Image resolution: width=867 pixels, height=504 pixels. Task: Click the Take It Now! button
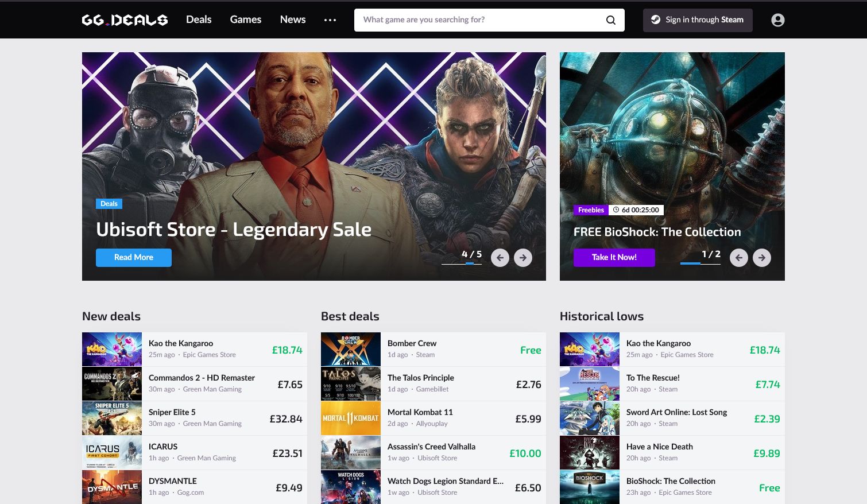pyautogui.click(x=614, y=257)
